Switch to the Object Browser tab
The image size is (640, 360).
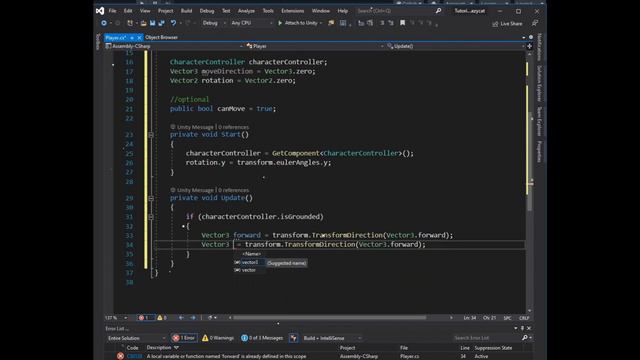point(161,38)
